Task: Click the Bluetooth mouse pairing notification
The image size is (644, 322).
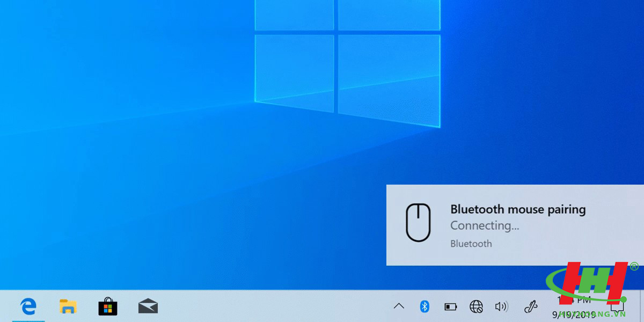Action: 515,225
